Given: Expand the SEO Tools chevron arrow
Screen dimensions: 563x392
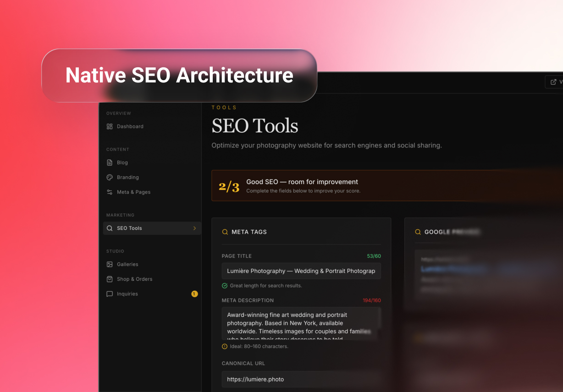Looking at the screenshot, I should point(194,228).
